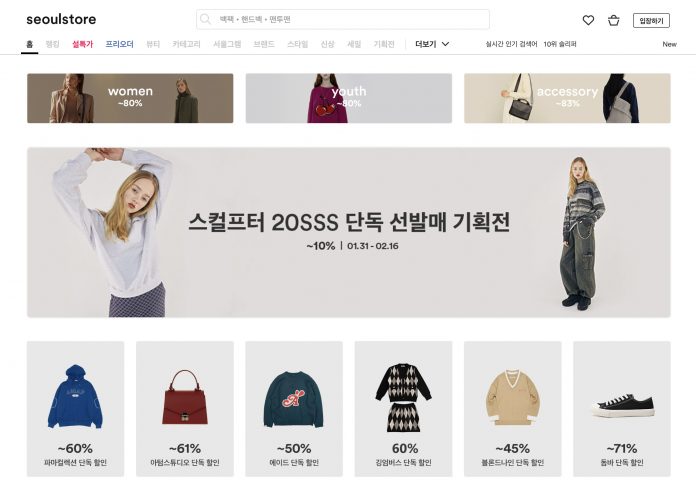This screenshot has height=495, width=696.
Task: Open the youth sale banner
Action: (x=348, y=98)
